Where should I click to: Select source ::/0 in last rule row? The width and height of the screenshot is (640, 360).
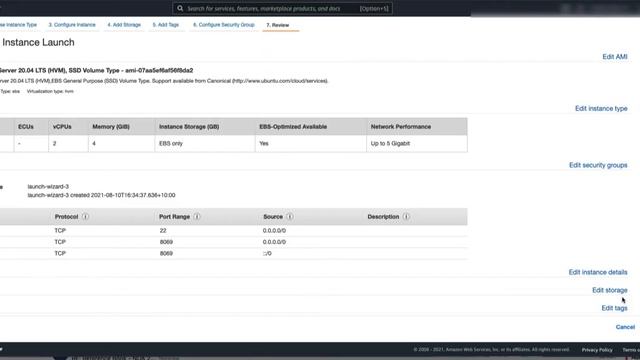tap(267, 253)
